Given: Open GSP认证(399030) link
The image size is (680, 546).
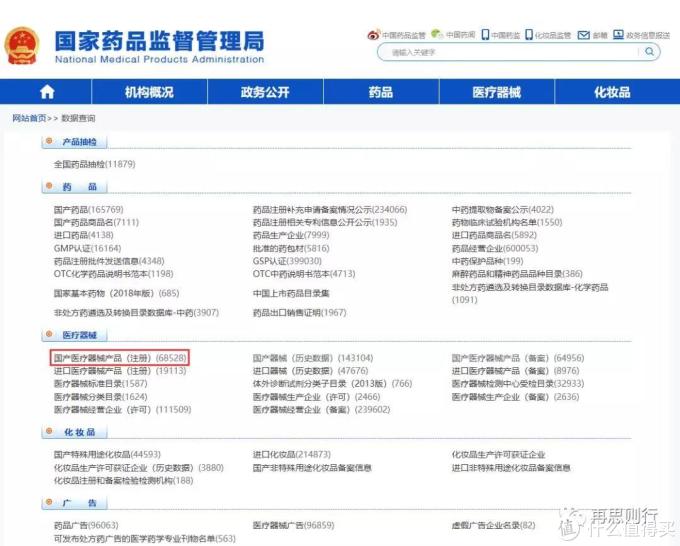Looking at the screenshot, I should pyautogui.click(x=288, y=261).
